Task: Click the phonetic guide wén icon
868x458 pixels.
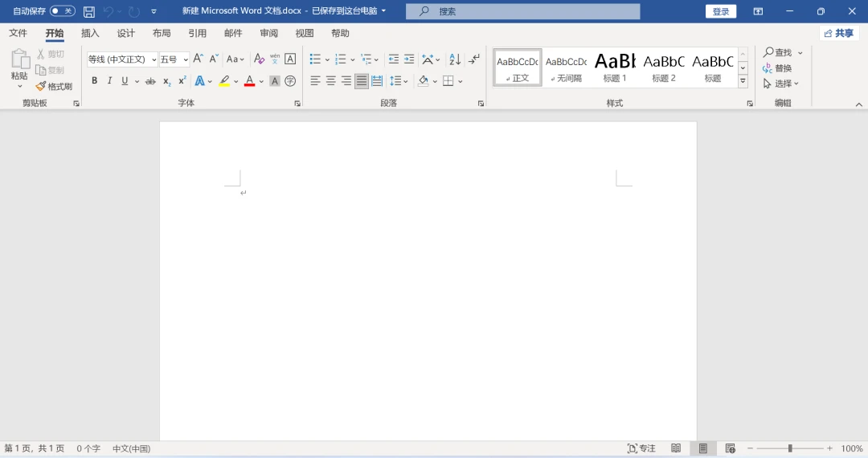Action: (275, 59)
